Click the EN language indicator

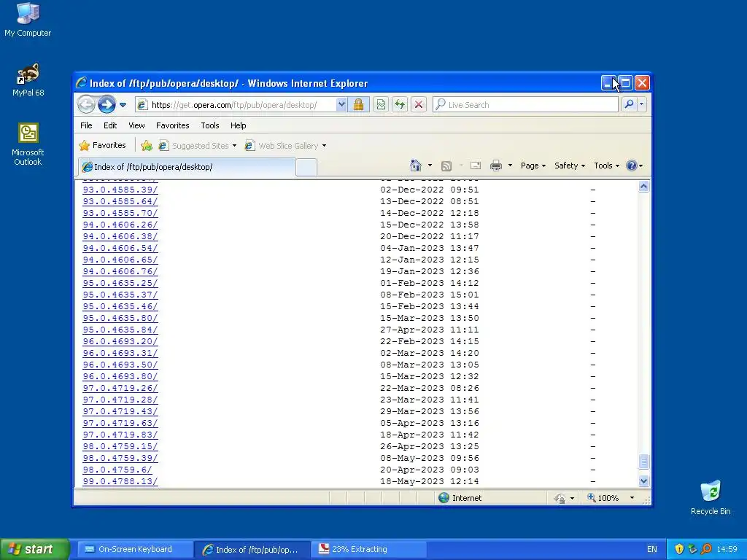pos(651,549)
